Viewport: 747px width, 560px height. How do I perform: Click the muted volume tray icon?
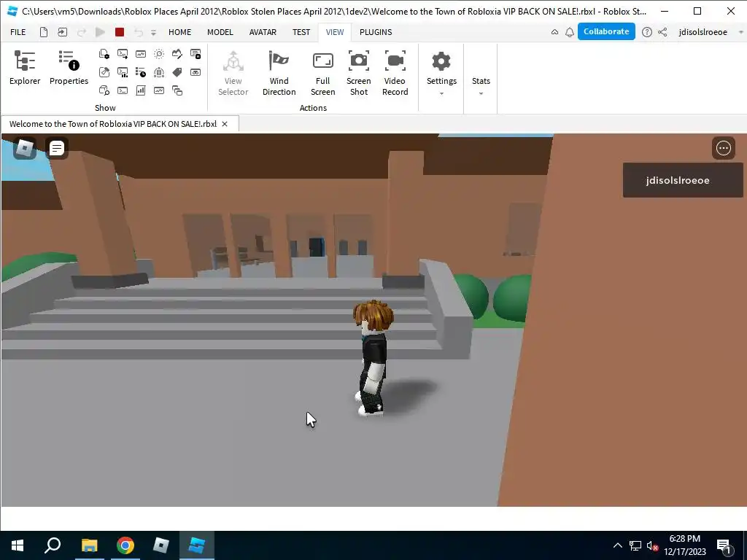pos(652,545)
